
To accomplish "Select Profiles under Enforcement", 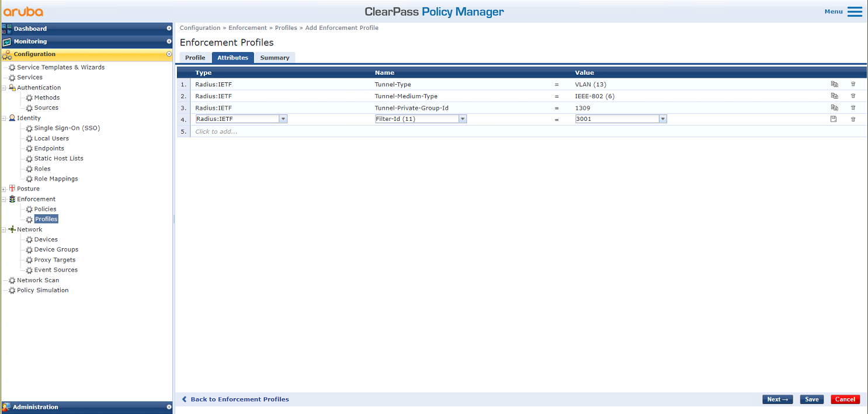I will click(46, 219).
